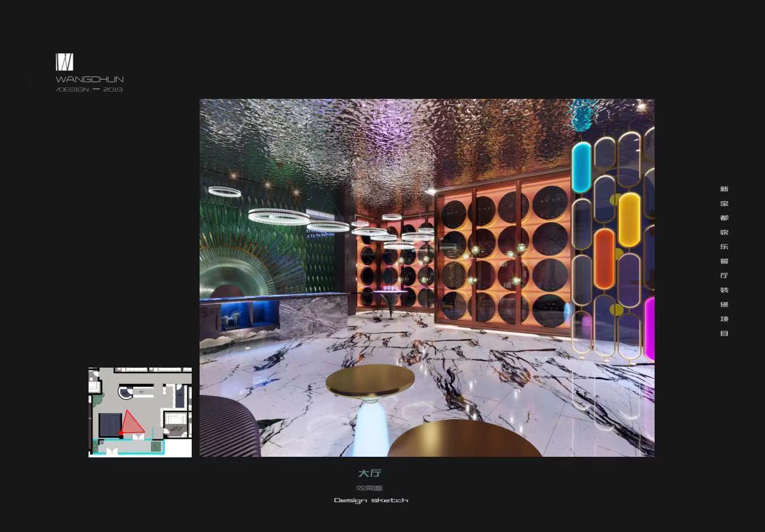Screen dimensions: 765x532
Task: Open the floor plan thumbnail
Action: (140, 412)
